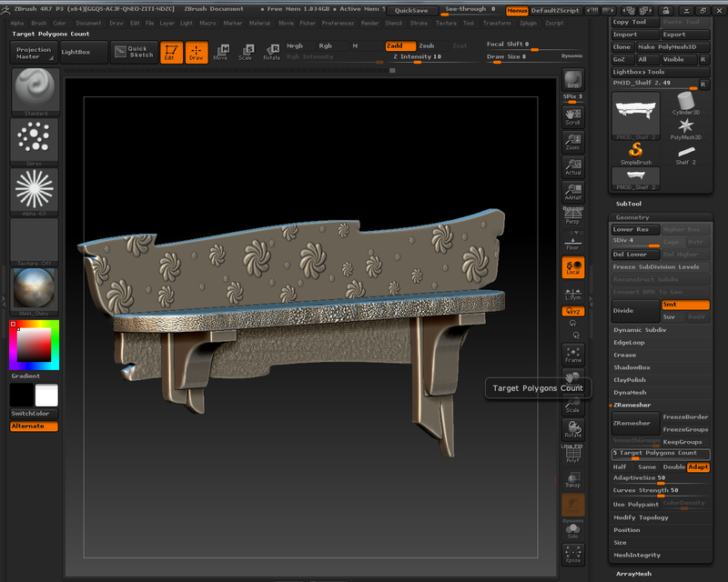This screenshot has width=728, height=582.
Task: Open the Texture Off picker
Action: click(35, 241)
